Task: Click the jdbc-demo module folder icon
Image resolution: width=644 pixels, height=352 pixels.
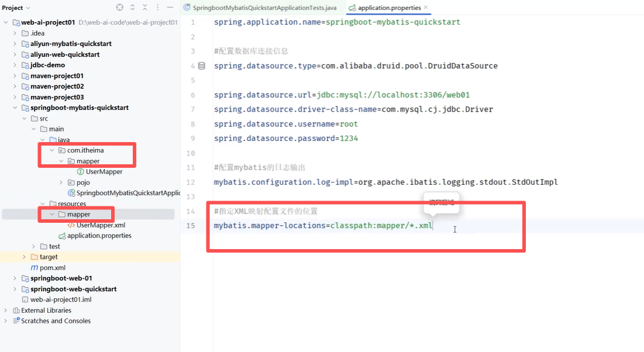Action: [x=25, y=65]
